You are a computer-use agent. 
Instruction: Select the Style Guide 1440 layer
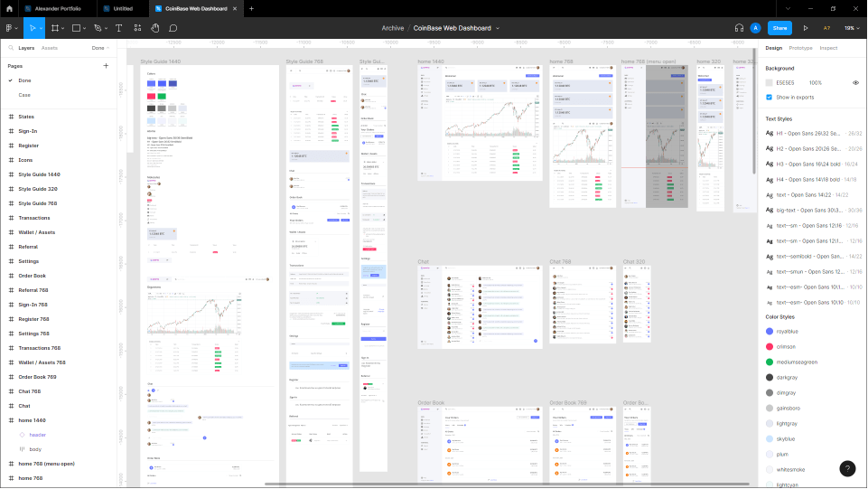[x=40, y=174]
